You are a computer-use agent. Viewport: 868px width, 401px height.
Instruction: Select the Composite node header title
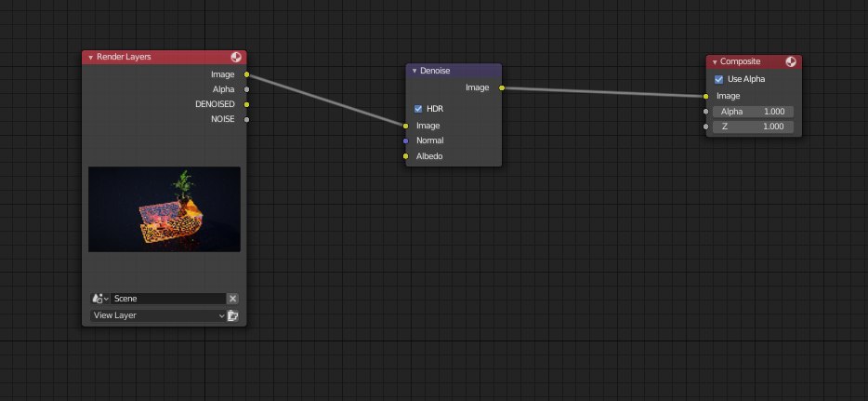(x=740, y=61)
